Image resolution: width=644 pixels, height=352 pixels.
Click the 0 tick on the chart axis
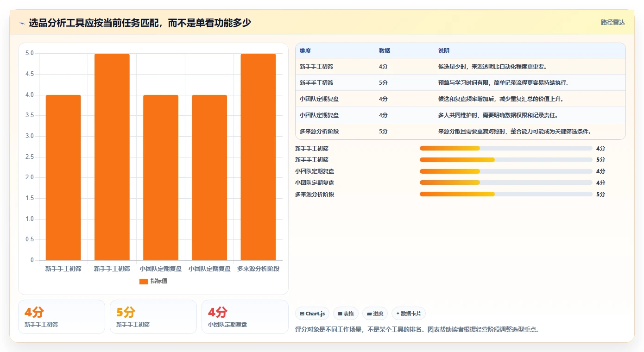32,260
